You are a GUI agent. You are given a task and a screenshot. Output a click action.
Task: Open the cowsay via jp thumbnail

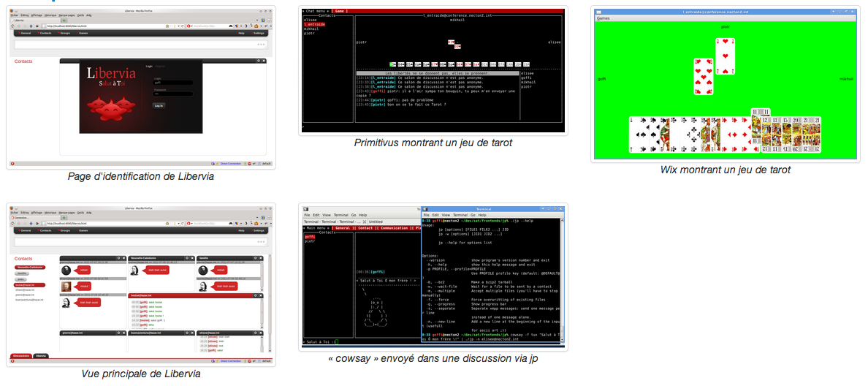point(433,277)
